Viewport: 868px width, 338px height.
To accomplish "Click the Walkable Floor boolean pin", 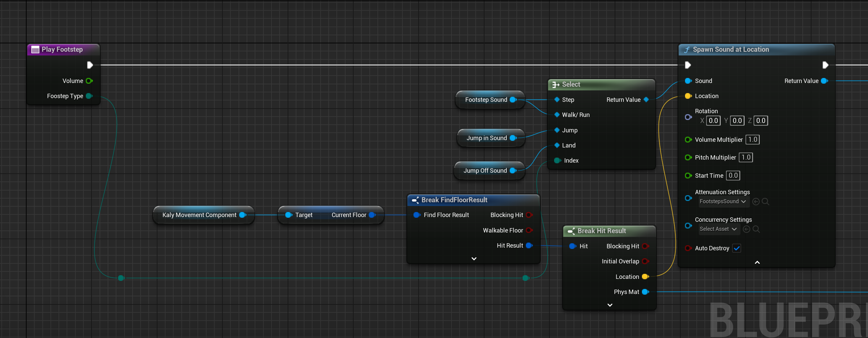I will (529, 230).
